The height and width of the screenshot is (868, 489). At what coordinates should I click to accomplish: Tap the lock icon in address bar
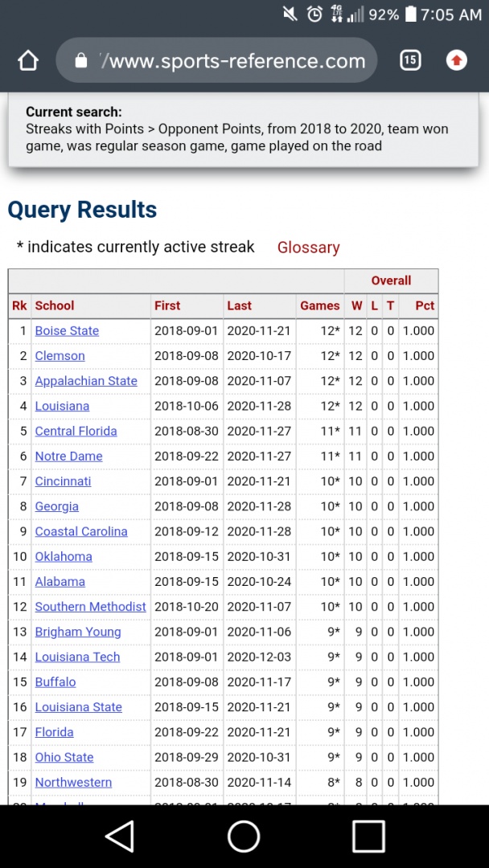(80, 61)
